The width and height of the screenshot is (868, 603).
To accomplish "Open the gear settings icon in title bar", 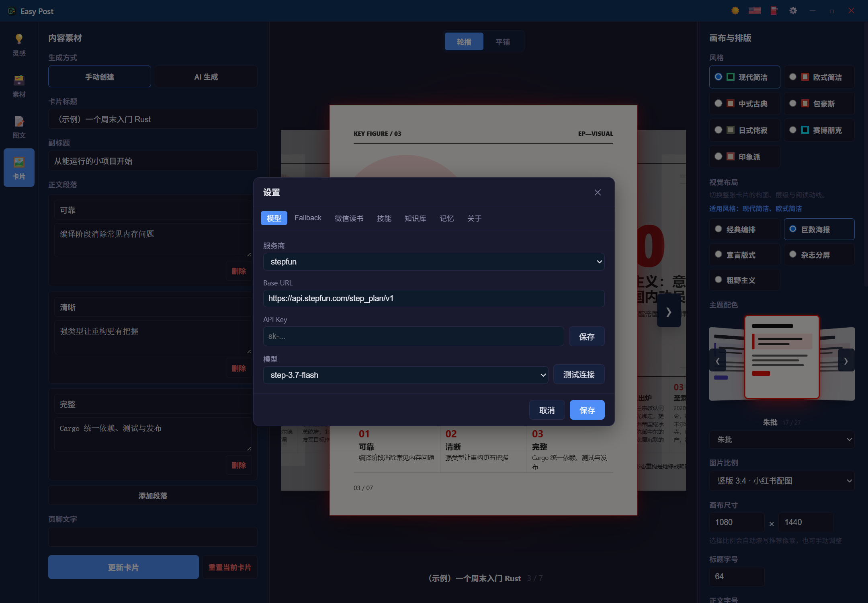I will click(x=793, y=11).
